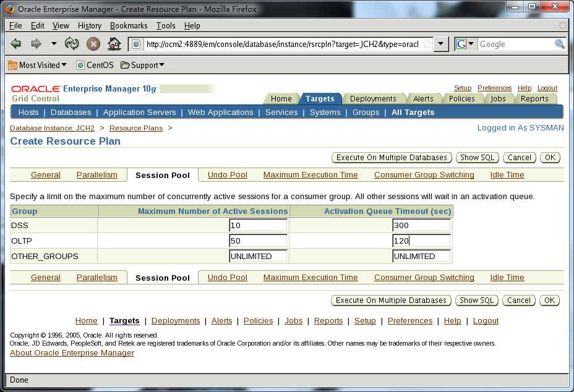Screen dimensions: 574x392
Task: Click the Firefox Back arrow icon
Action: pos(15,44)
